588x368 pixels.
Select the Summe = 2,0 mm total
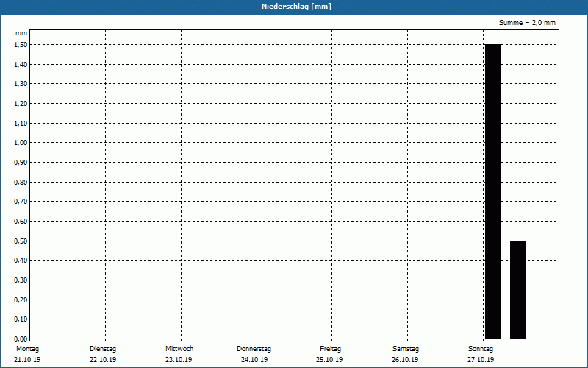pyautogui.click(x=527, y=23)
